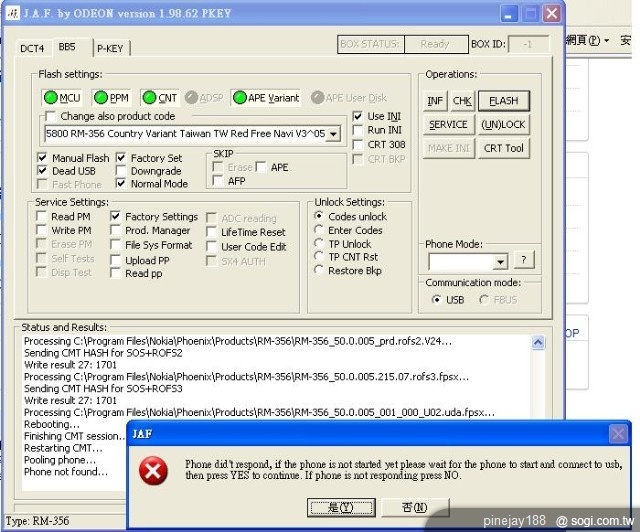
Task: Enable Read pp checkbox
Action: click(115, 273)
